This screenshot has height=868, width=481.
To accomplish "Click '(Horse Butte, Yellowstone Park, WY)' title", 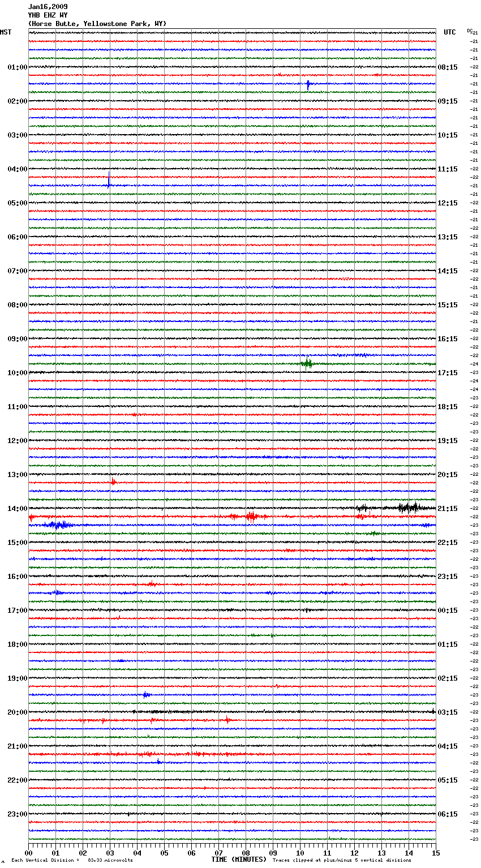I will 97,24.
